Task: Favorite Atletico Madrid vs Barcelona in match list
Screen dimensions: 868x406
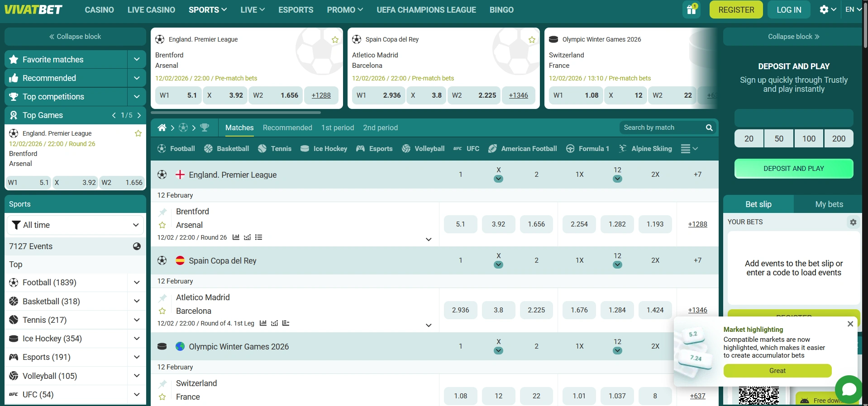Action: [162, 311]
